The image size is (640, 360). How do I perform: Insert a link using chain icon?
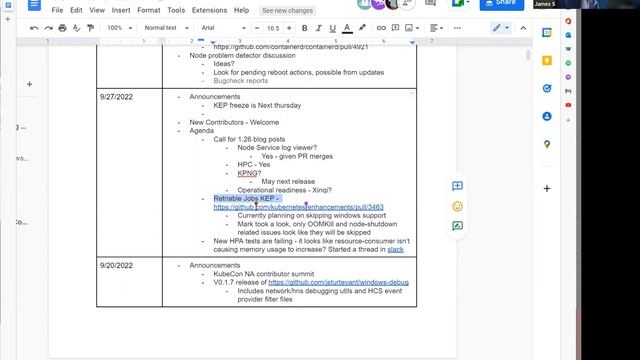381,28
